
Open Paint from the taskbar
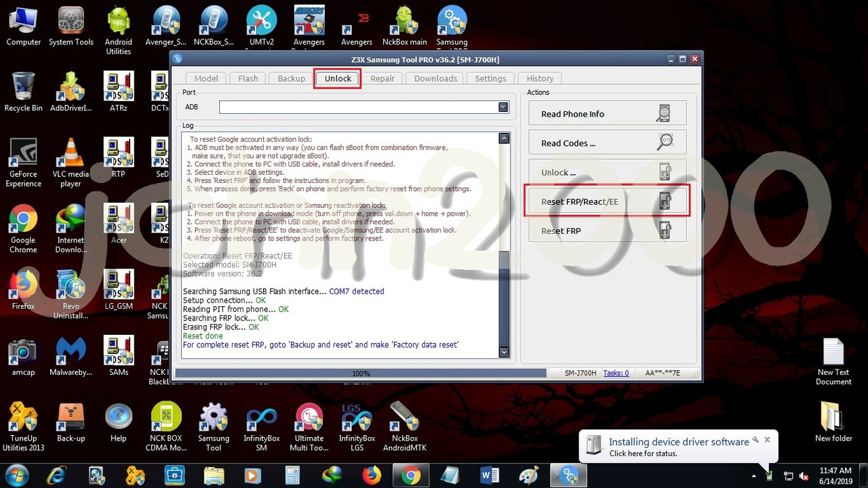click(529, 475)
